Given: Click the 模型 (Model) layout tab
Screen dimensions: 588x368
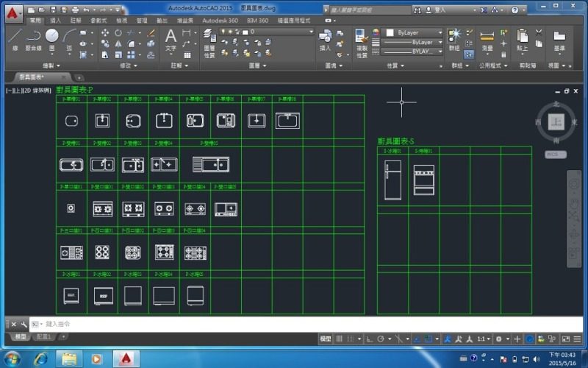Looking at the screenshot, I should tap(21, 336).
